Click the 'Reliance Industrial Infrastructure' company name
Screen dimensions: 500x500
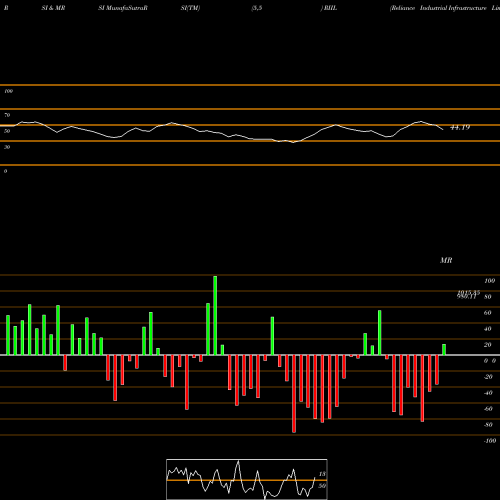[439, 8]
